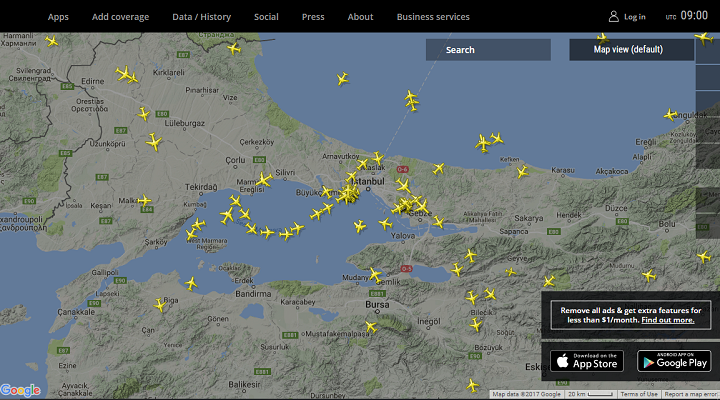Select the plane on the right edge near Mudurnu
720x400 pixels.
coord(704,256)
